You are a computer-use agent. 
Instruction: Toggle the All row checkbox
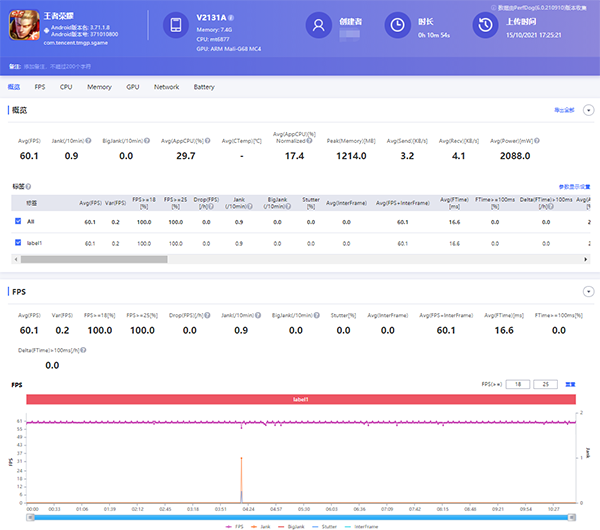coord(18,221)
